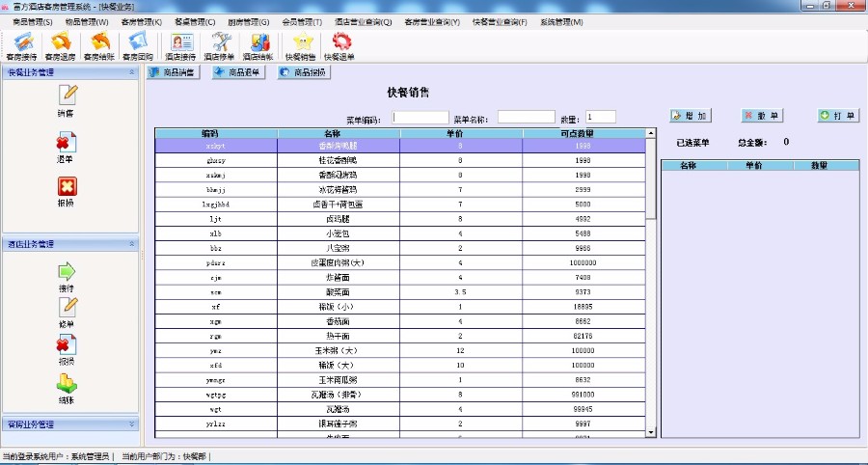Select the 香菇面 row
Image resolution: width=868 pixels, height=465 pixels.
pyautogui.click(x=400, y=321)
